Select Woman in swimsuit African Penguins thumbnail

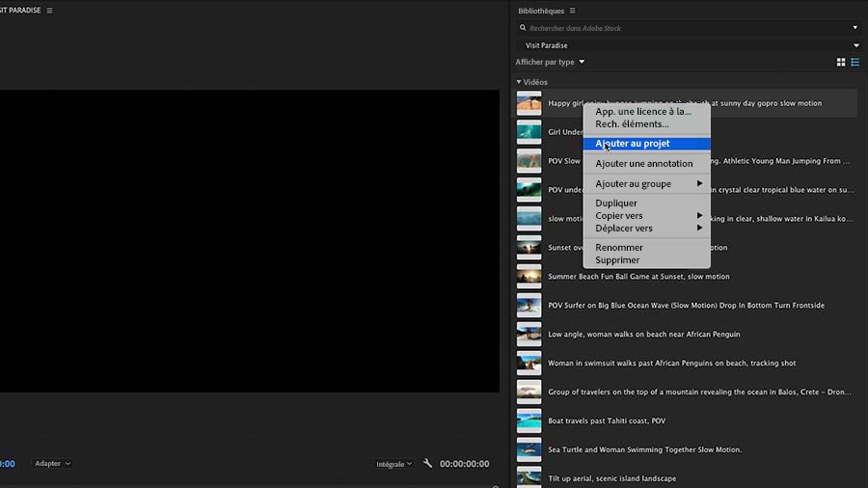(x=529, y=363)
